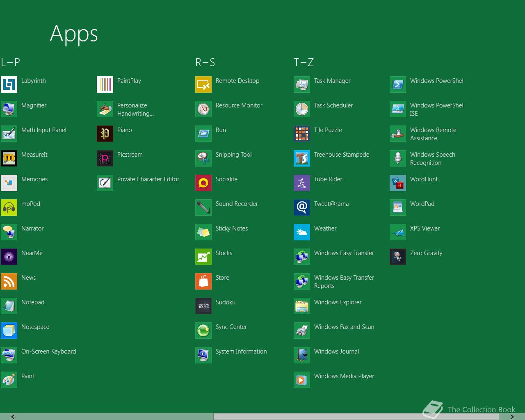Open the Notespace app icon
This screenshot has width=525, height=420.
pyautogui.click(x=9, y=331)
